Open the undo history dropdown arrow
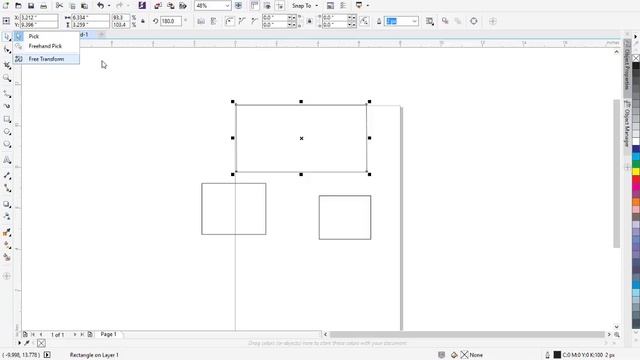This screenshot has width=640, height=360. pyautogui.click(x=109, y=6)
